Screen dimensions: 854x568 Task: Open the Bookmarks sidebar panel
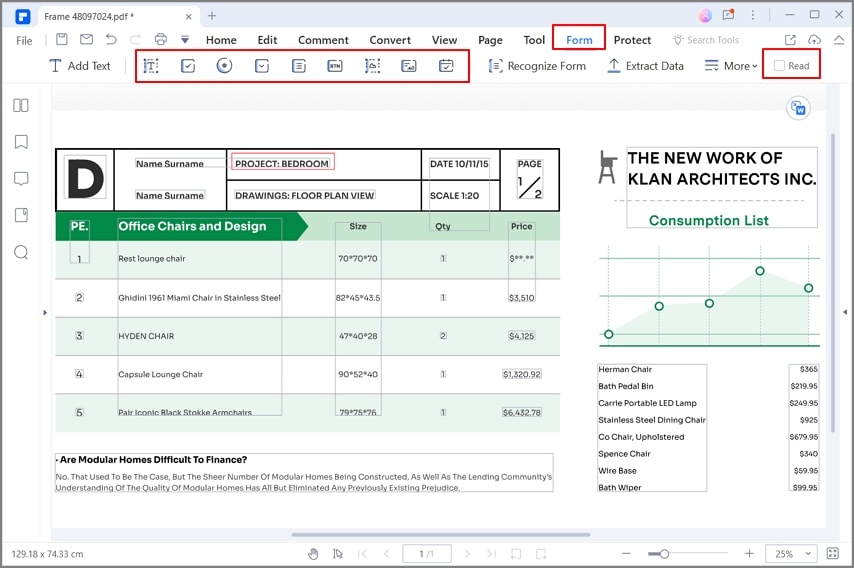click(x=21, y=142)
